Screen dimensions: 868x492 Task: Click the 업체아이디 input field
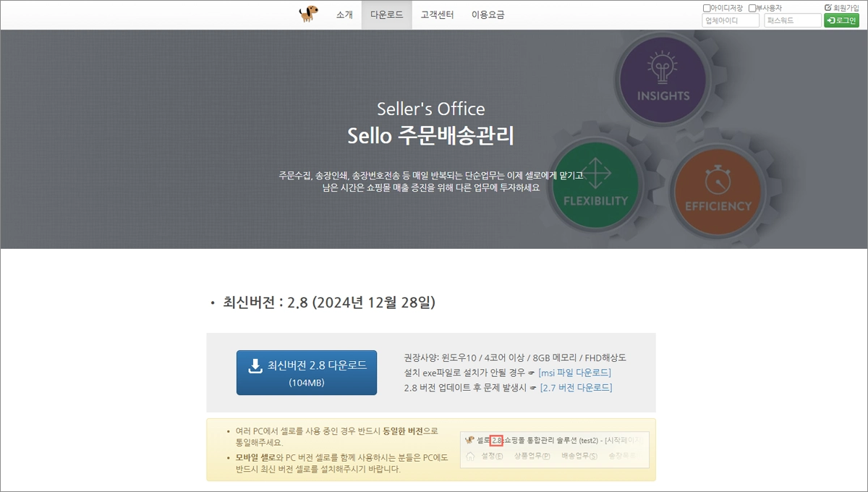pos(731,21)
